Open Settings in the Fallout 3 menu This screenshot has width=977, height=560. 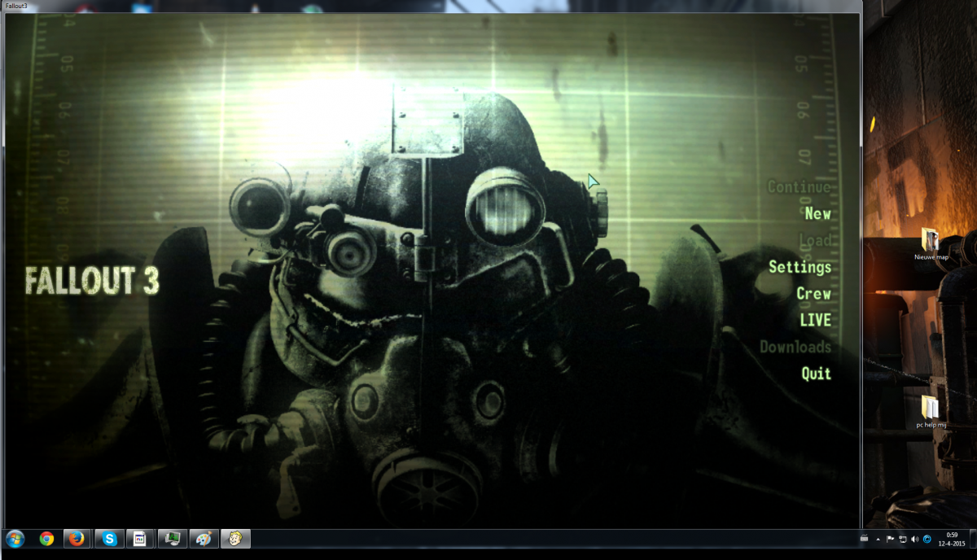800,266
